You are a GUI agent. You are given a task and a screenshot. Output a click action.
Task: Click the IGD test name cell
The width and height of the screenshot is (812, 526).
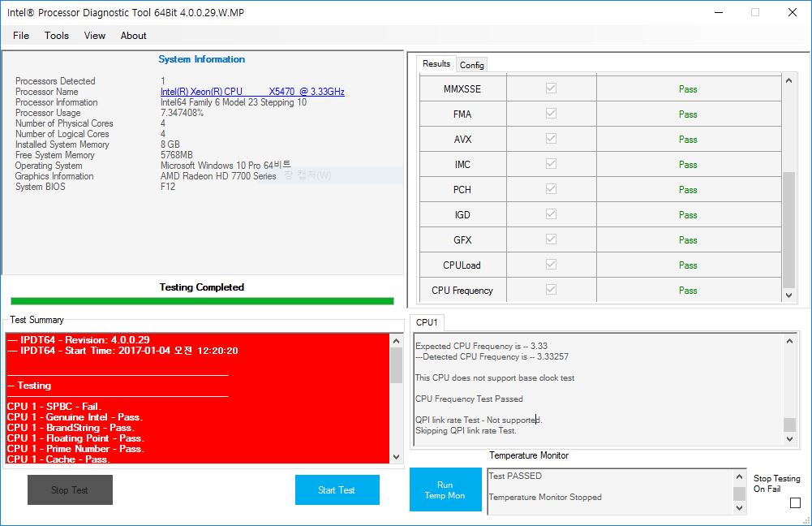(x=462, y=214)
